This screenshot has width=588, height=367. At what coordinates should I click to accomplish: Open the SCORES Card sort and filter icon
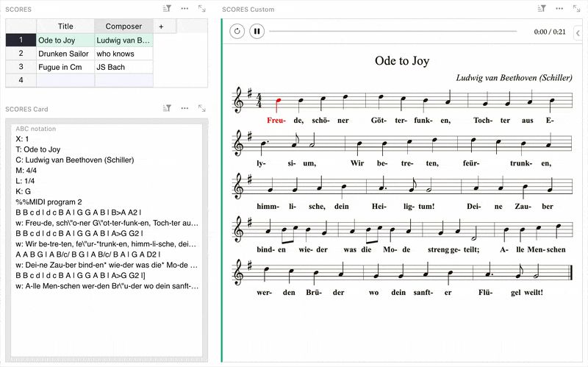point(167,108)
